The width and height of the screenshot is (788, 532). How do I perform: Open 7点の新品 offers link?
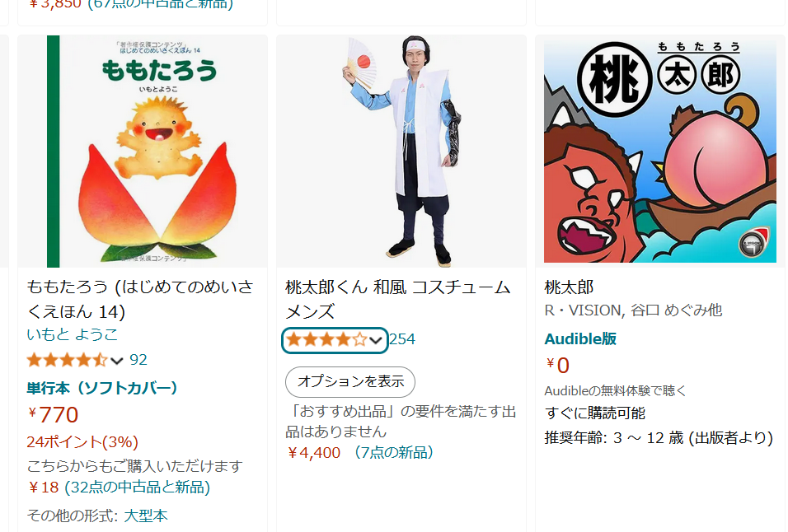[x=393, y=452]
